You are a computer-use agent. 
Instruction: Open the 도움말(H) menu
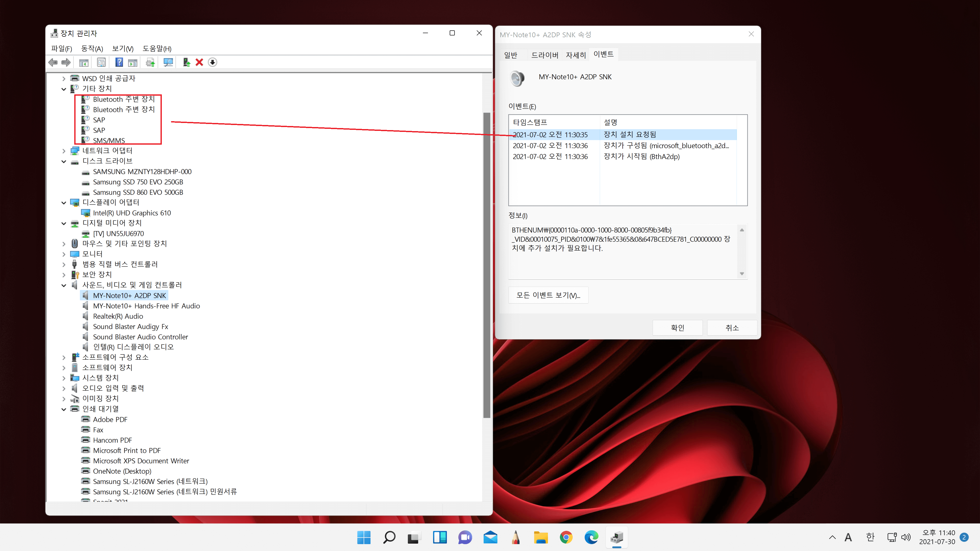(157, 49)
